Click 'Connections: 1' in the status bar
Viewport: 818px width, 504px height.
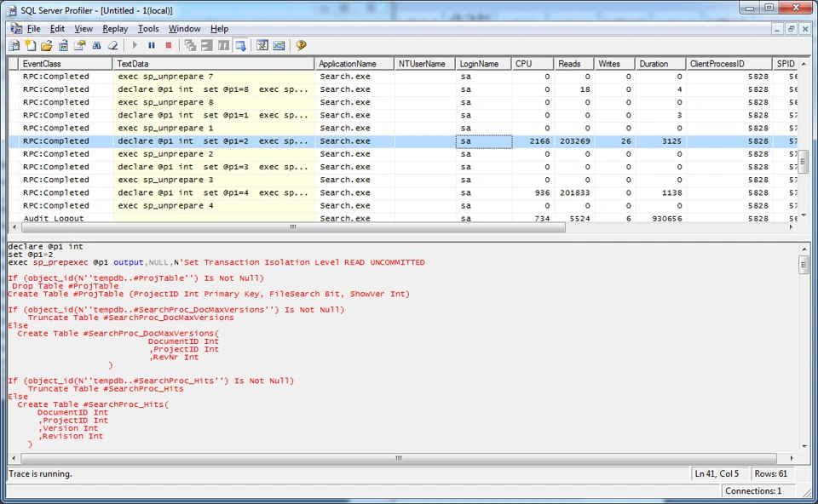tap(753, 491)
